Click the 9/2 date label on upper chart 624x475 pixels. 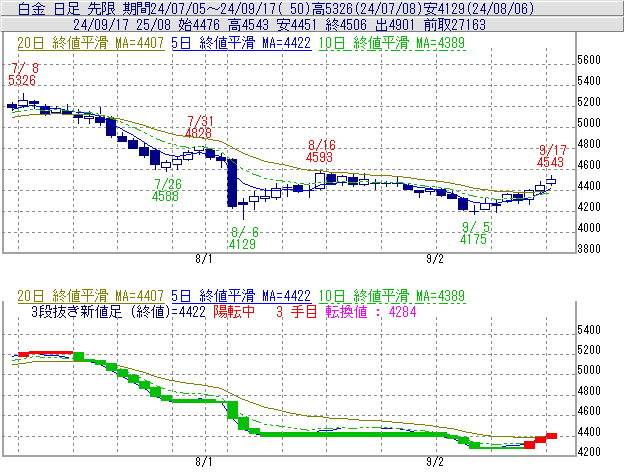pyautogui.click(x=435, y=259)
